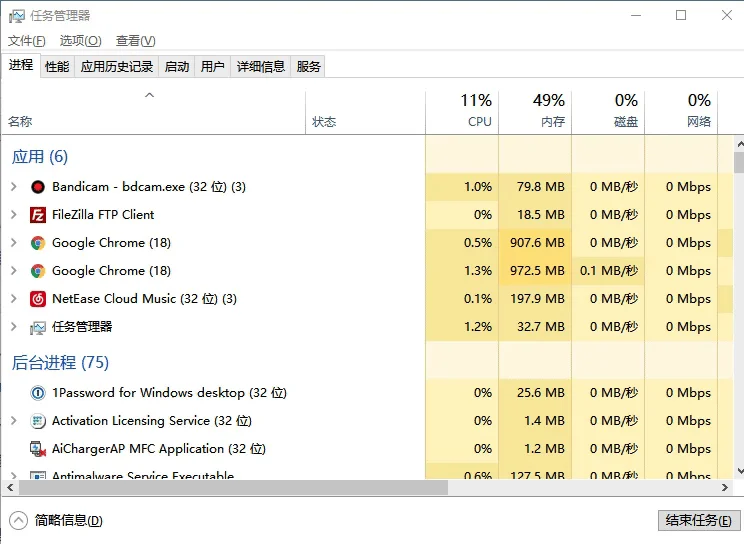Open the 查看(V) menu
This screenshot has width=744, height=544.
(136, 41)
